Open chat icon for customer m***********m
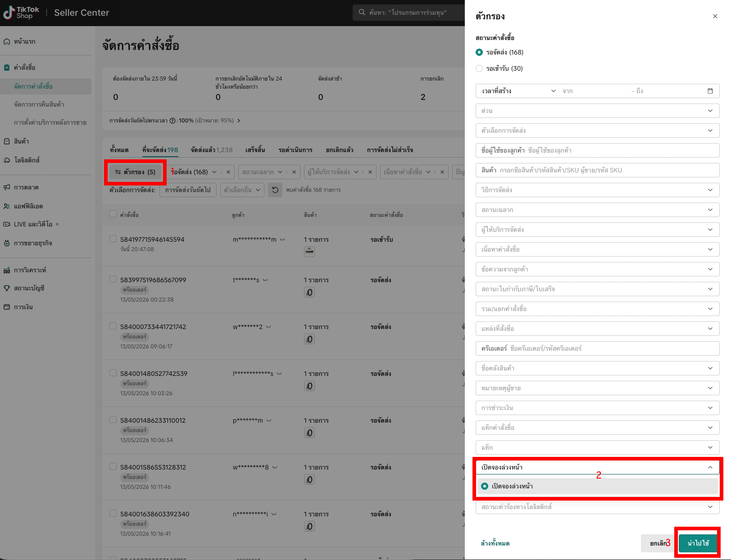The height and width of the screenshot is (560, 731). pos(282,239)
